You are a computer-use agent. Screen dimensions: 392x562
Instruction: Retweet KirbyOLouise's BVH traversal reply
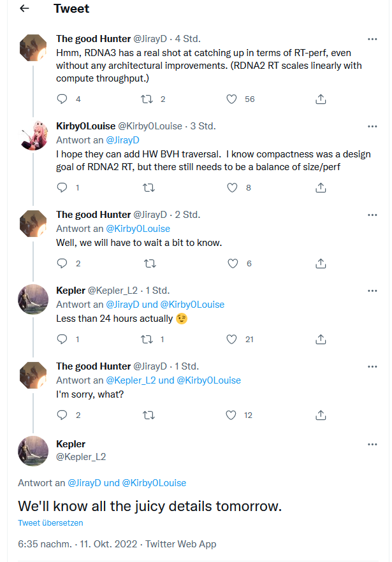(x=149, y=187)
